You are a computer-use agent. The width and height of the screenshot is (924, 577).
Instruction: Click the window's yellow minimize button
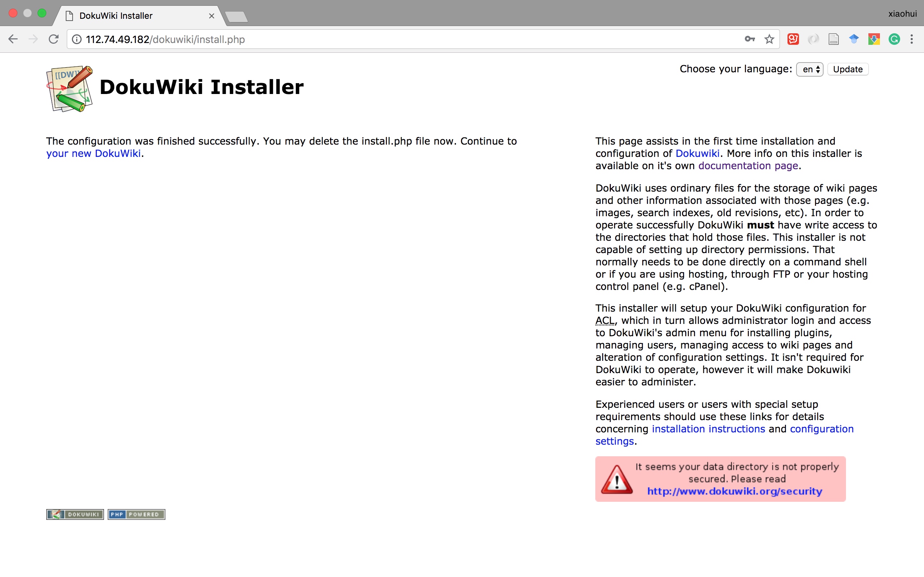point(27,13)
